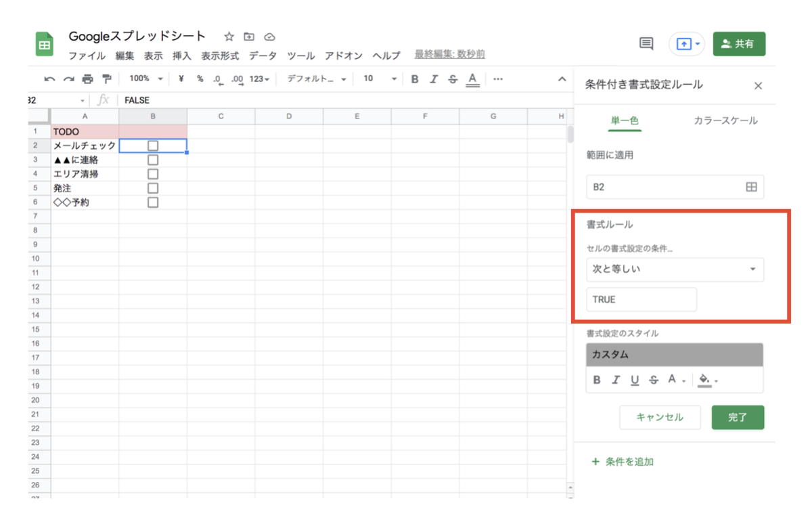
Task: Toggle the checkbox beside ◇◇予約
Action: point(153,202)
